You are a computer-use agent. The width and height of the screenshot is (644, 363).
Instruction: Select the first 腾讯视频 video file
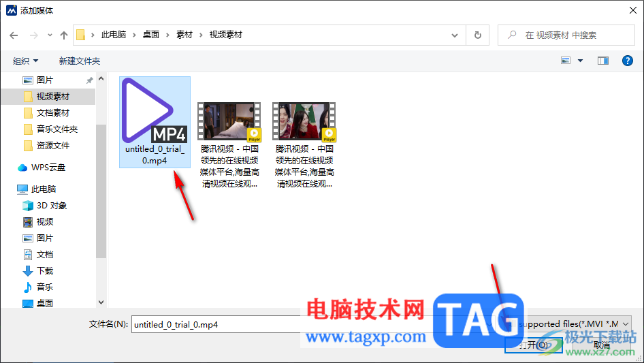pyautogui.click(x=229, y=145)
